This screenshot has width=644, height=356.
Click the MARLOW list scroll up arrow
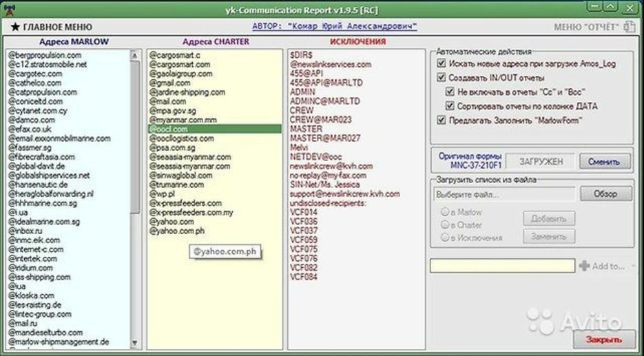[134, 55]
